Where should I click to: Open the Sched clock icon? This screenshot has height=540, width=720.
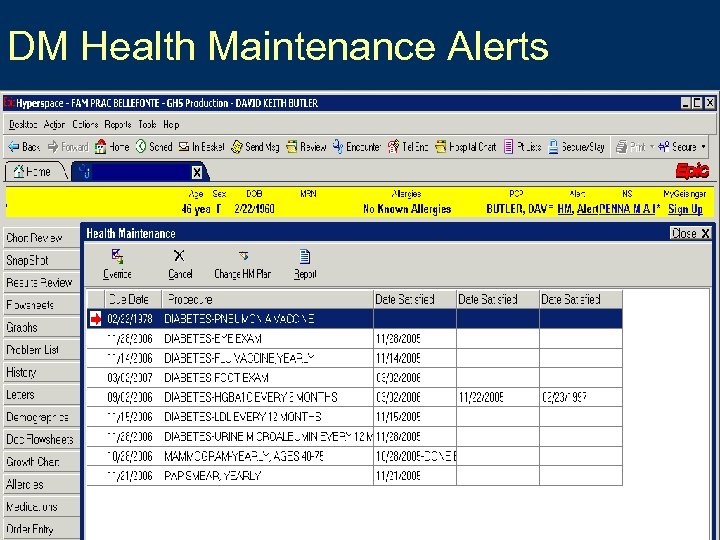click(x=141, y=147)
